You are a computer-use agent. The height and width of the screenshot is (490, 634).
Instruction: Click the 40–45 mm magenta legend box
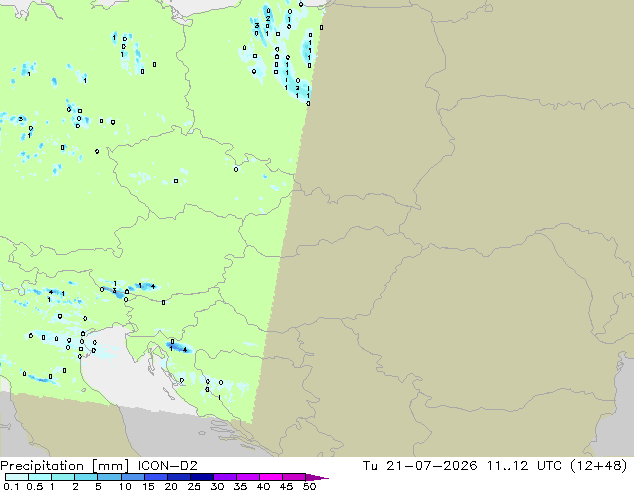(x=270, y=477)
